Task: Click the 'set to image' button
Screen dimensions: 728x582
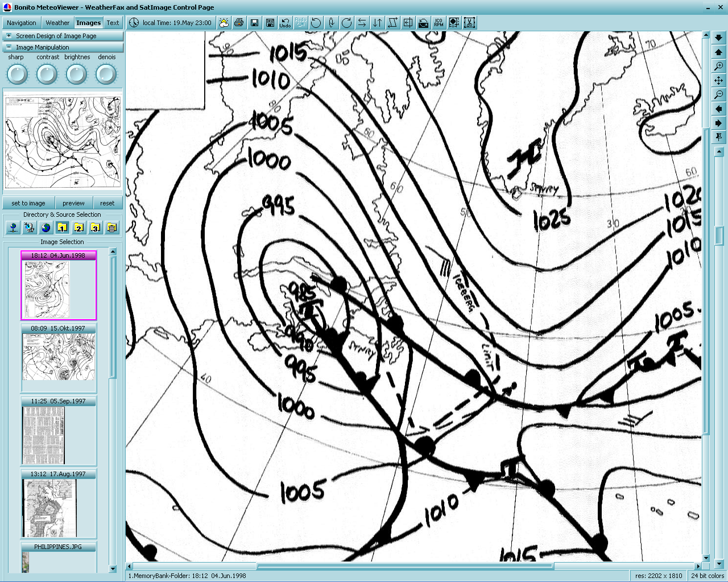Action: 28,203
